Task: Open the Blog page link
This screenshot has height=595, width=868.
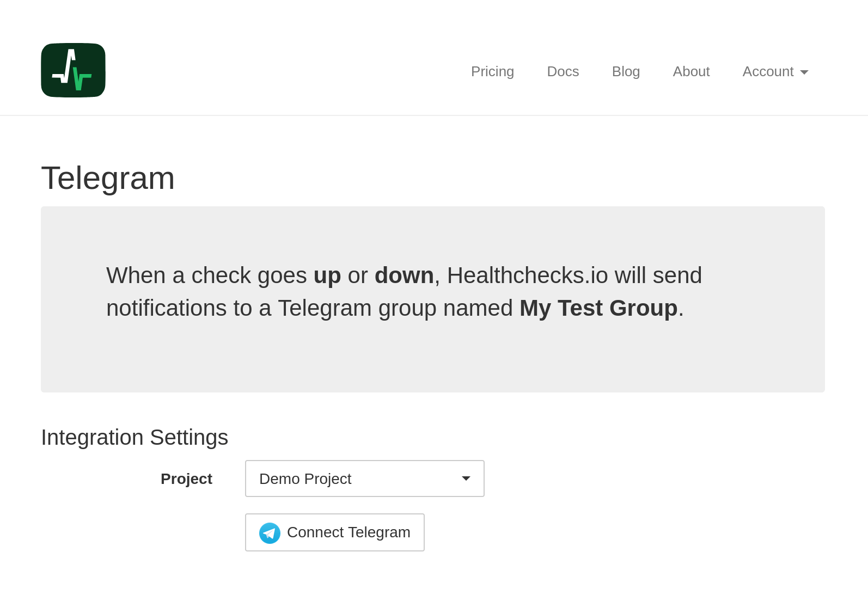Action: [626, 71]
